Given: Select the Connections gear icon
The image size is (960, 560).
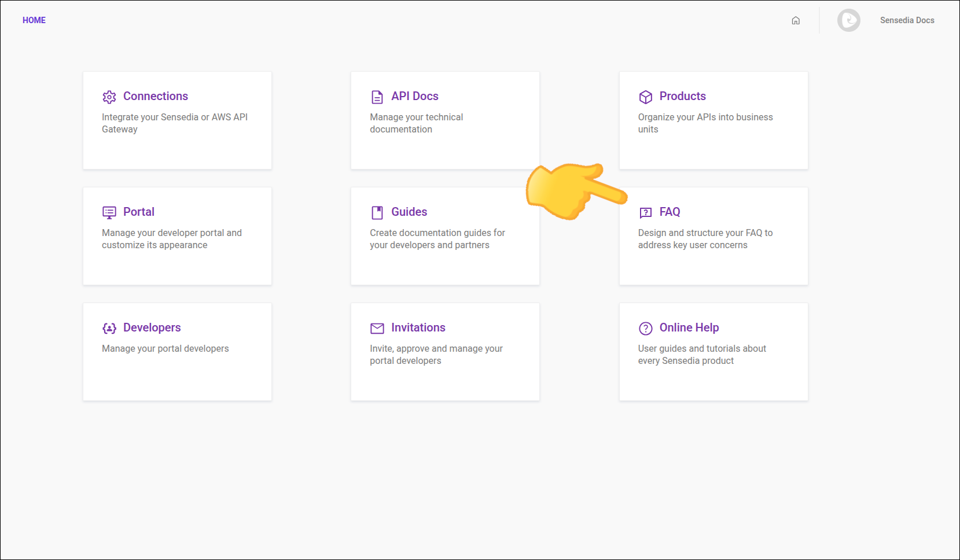Looking at the screenshot, I should coord(109,97).
